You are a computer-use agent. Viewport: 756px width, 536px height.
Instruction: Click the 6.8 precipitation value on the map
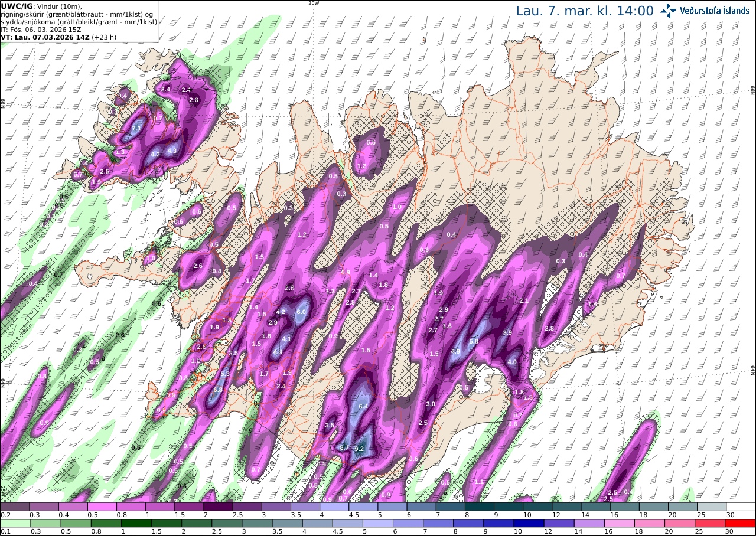pos(217,390)
